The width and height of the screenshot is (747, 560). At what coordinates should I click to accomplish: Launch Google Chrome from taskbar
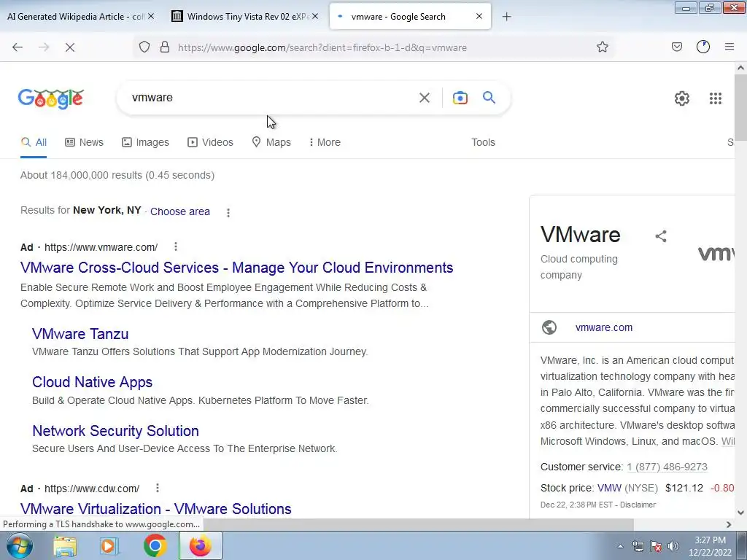155,545
